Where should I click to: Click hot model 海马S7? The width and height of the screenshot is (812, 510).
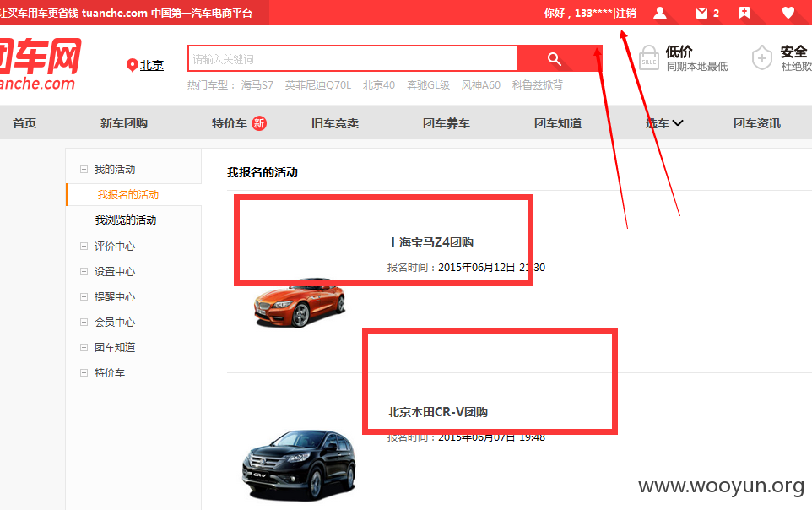[x=257, y=85]
